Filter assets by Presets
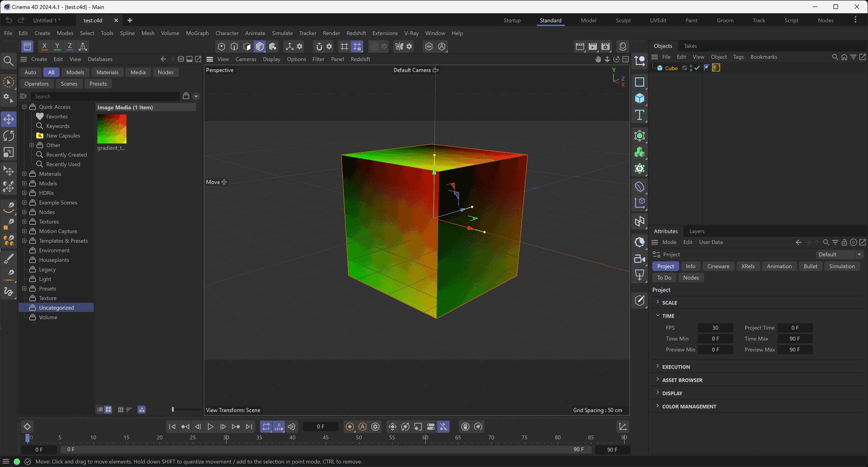Image resolution: width=868 pixels, height=467 pixels. click(98, 84)
